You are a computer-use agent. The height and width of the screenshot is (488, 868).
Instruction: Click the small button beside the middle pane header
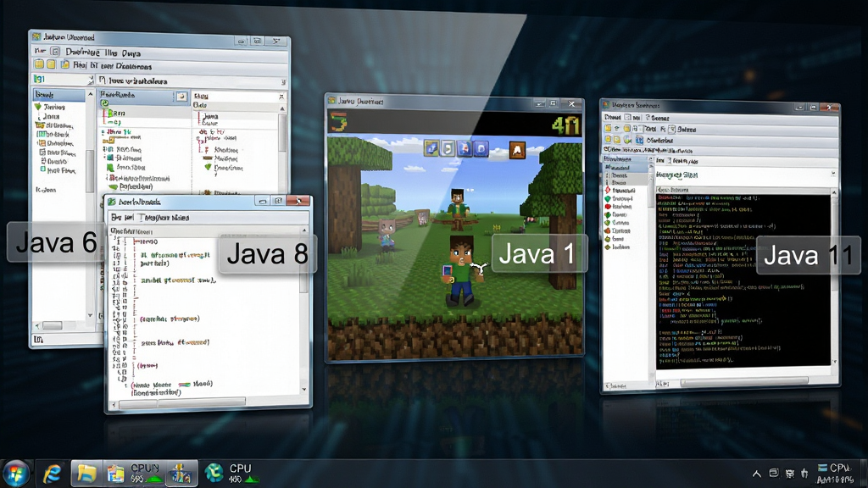181,97
